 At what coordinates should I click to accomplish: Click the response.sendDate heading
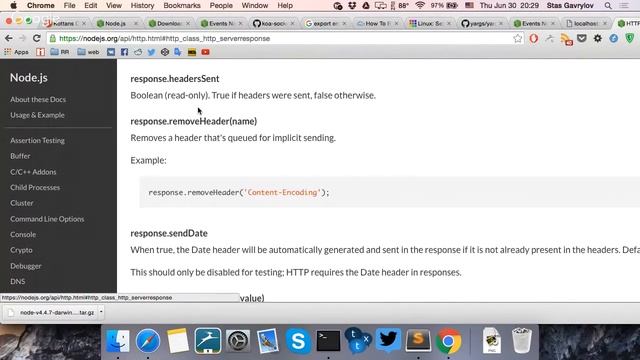169,233
